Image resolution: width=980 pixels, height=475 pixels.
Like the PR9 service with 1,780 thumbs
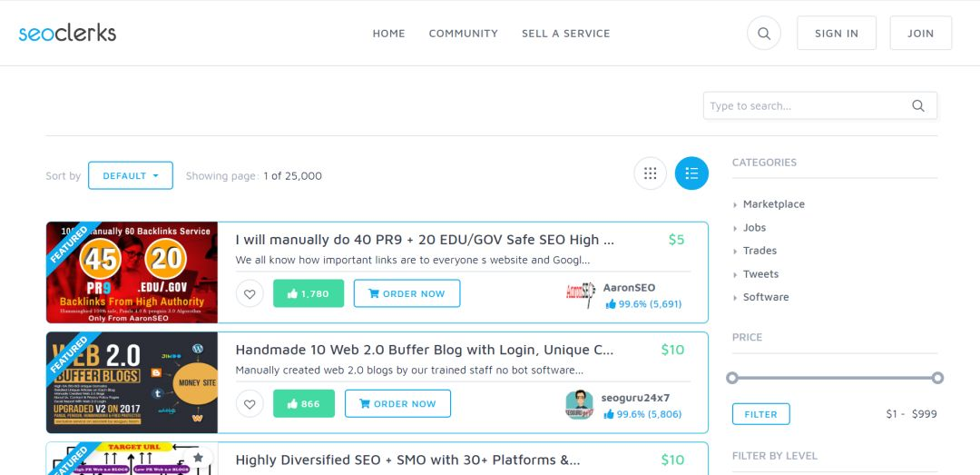coord(309,293)
